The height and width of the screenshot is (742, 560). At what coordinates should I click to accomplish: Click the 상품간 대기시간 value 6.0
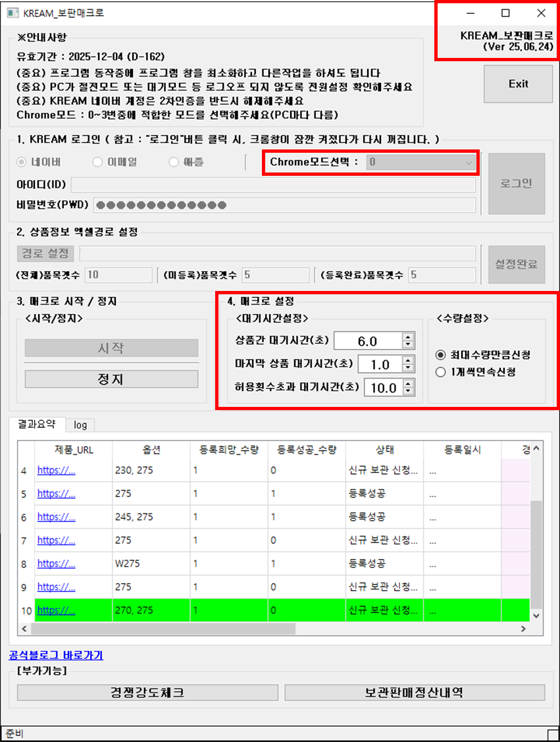(368, 341)
